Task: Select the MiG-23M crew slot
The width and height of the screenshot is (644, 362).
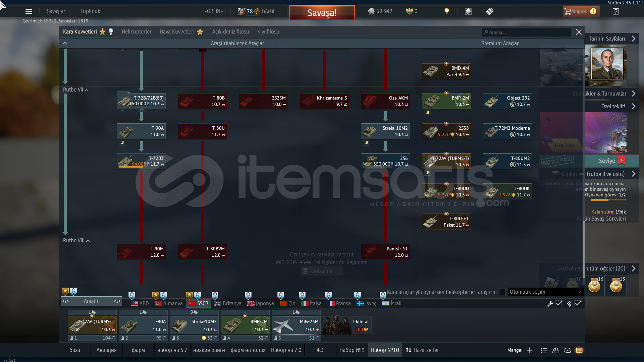Action: (296, 325)
